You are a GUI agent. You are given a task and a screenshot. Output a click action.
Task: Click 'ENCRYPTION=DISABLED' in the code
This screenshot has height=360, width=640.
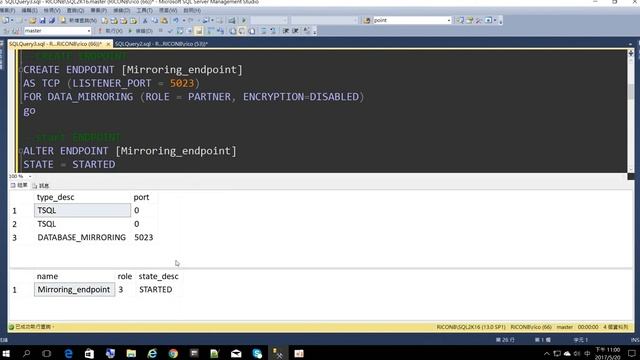point(301,97)
